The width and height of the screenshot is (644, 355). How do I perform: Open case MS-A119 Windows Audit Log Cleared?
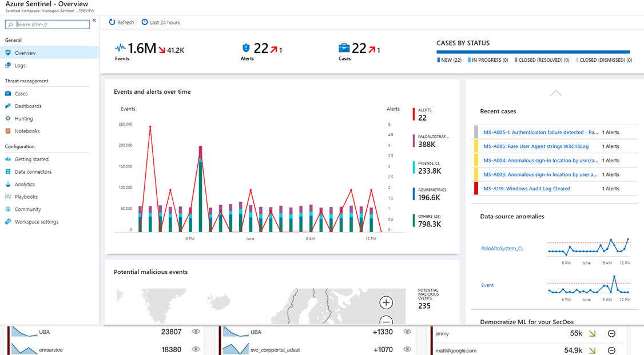527,189
